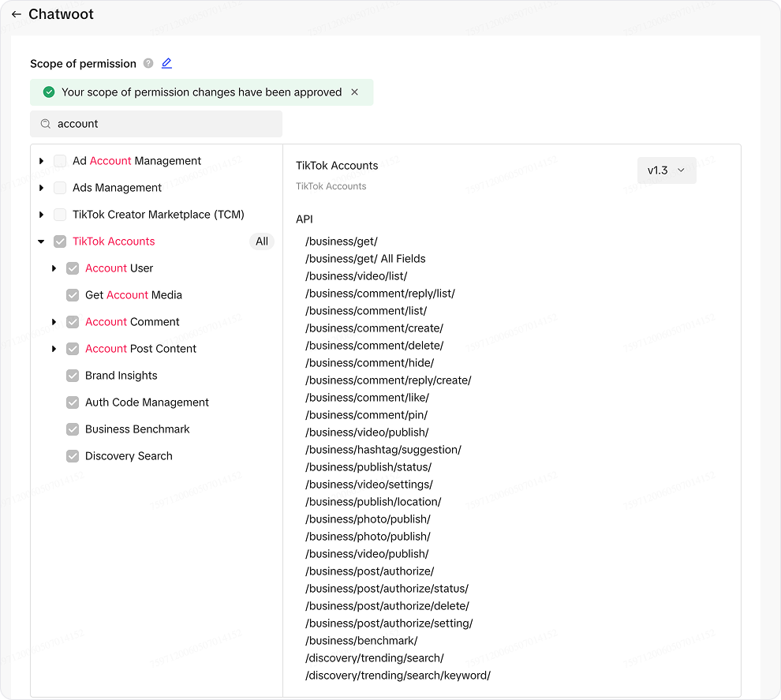
Task: Collapse the TikTok Accounts node
Action: (41, 241)
